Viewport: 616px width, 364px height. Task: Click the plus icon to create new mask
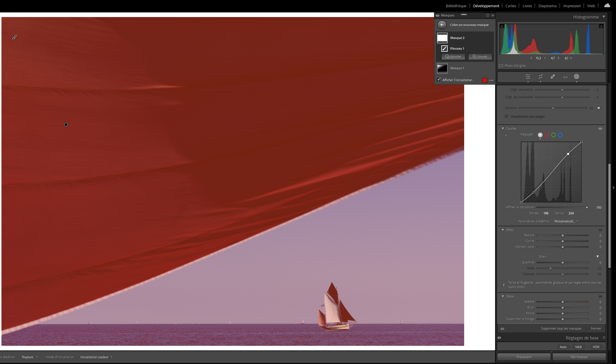(442, 25)
